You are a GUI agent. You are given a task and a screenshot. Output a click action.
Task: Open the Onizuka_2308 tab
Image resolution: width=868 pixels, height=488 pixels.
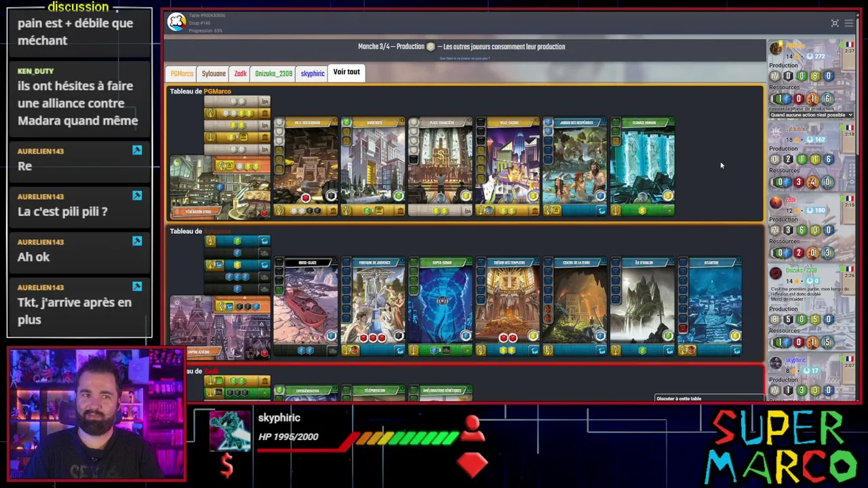(273, 74)
